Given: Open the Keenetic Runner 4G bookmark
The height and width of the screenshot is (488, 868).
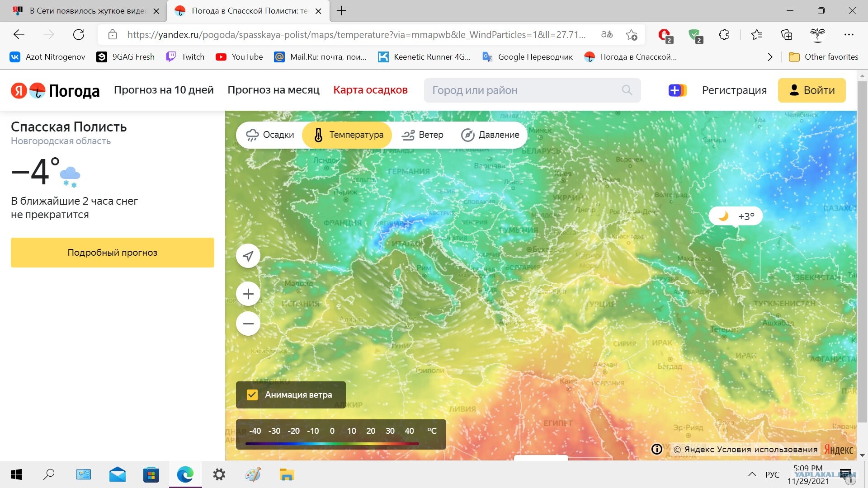Looking at the screenshot, I should coord(424,57).
